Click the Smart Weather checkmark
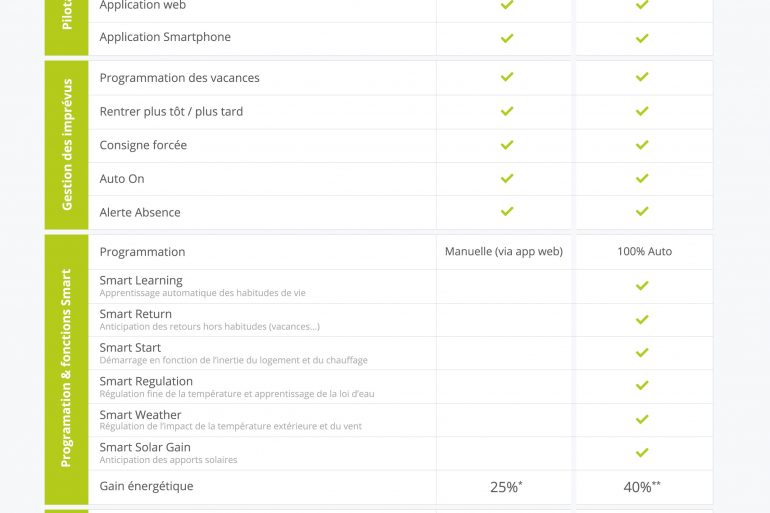This screenshot has height=513, width=770. [642, 419]
